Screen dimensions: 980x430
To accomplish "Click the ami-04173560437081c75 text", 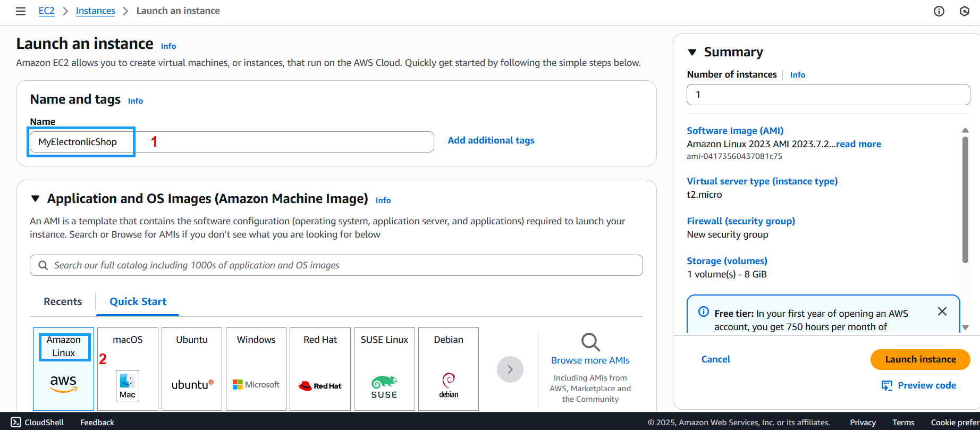I will tap(734, 156).
